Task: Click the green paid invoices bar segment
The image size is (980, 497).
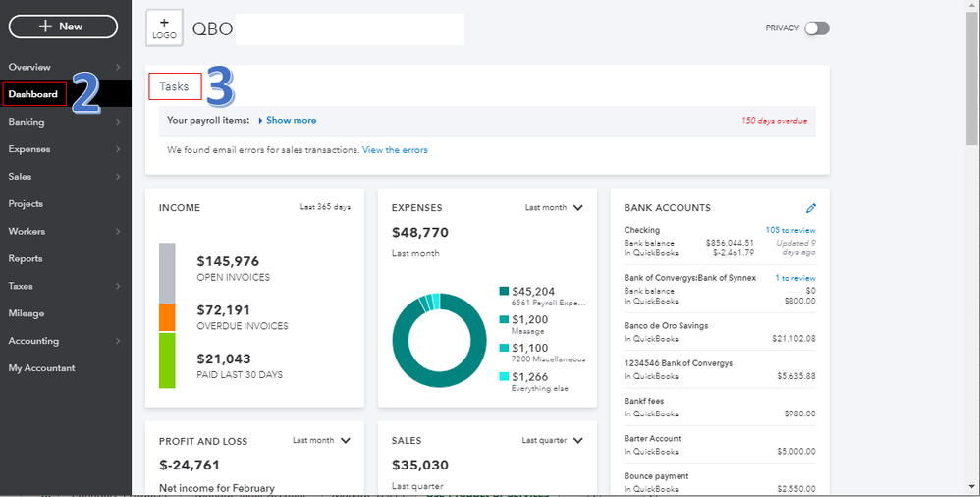Action: point(167,360)
